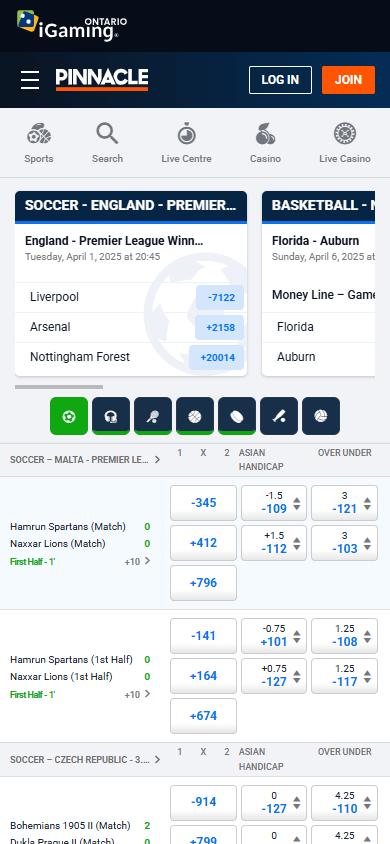Expand Soccer Malta Premier League chevron
The width and height of the screenshot is (390, 844).
(x=157, y=460)
